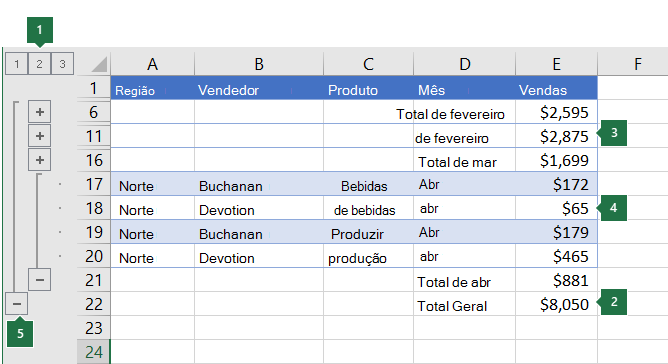Select Buchanan in row 17
The height and width of the screenshot is (364, 668).
(x=259, y=184)
